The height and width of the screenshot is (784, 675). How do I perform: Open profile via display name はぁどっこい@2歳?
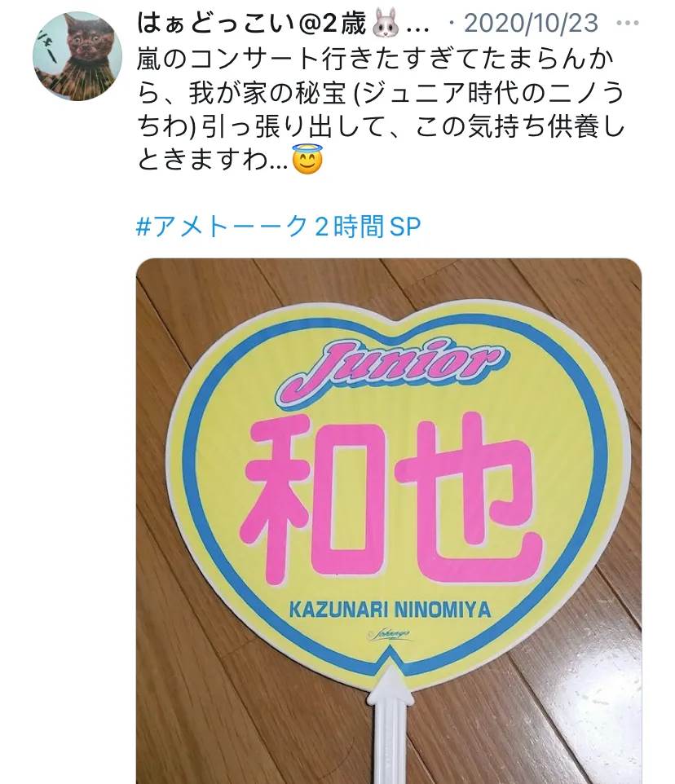tap(252, 24)
